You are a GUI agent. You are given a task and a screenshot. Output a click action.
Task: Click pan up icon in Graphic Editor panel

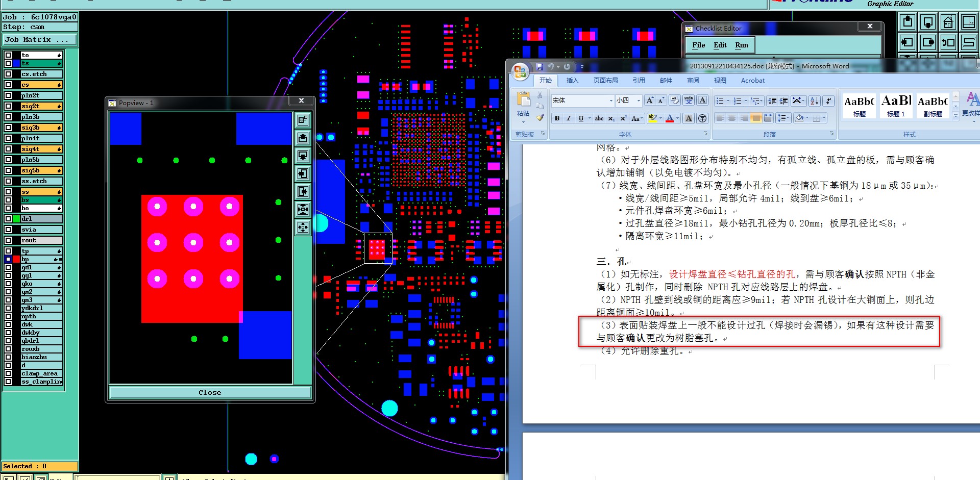[x=908, y=22]
